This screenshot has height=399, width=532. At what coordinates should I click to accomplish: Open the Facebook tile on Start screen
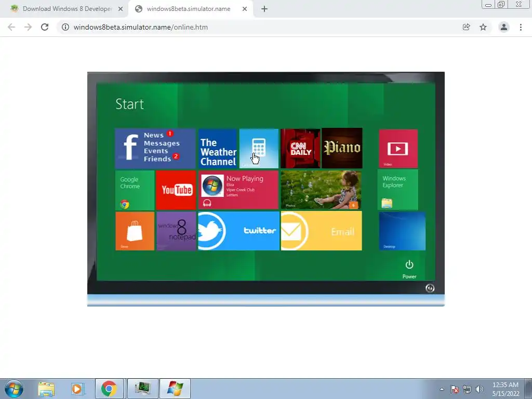click(155, 149)
